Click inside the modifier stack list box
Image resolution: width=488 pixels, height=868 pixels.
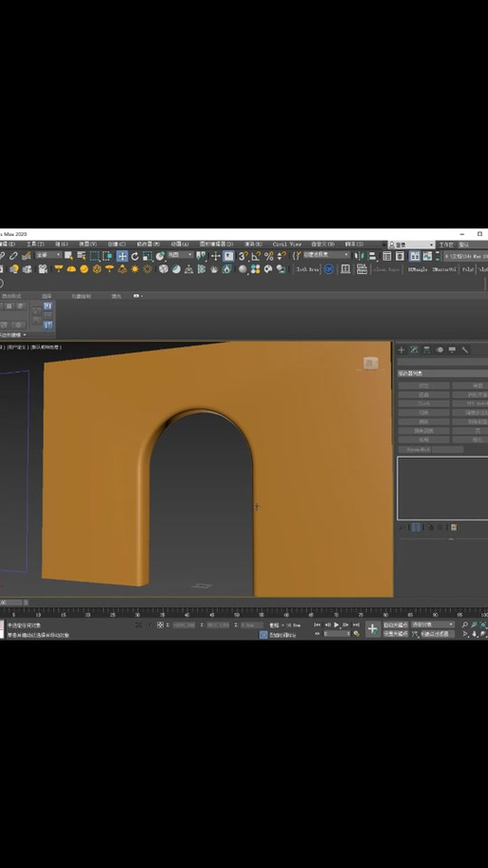coord(442,488)
